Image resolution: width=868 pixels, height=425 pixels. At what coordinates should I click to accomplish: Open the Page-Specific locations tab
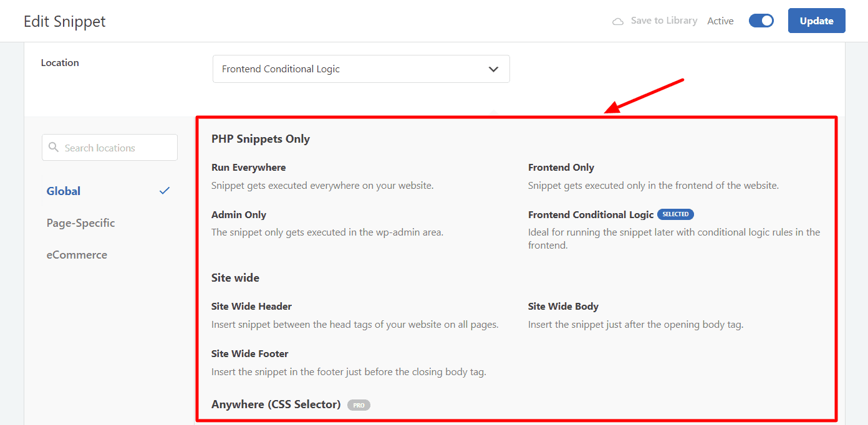tap(80, 223)
